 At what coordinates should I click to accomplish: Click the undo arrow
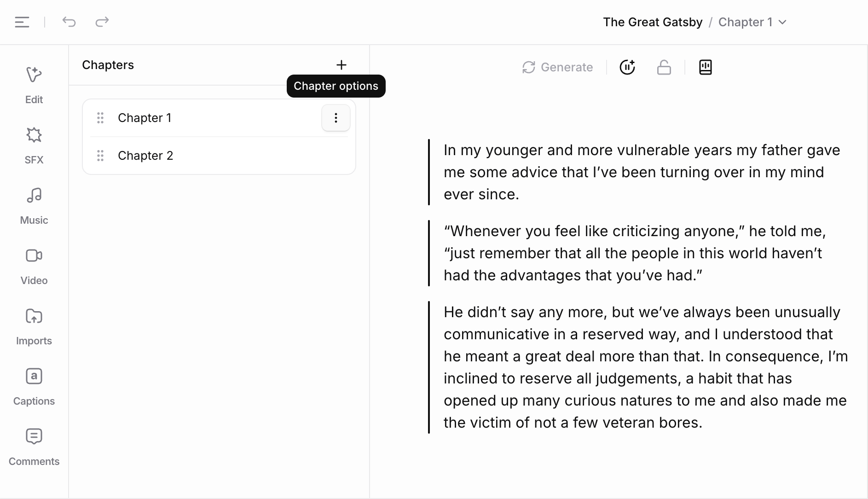pos(69,22)
